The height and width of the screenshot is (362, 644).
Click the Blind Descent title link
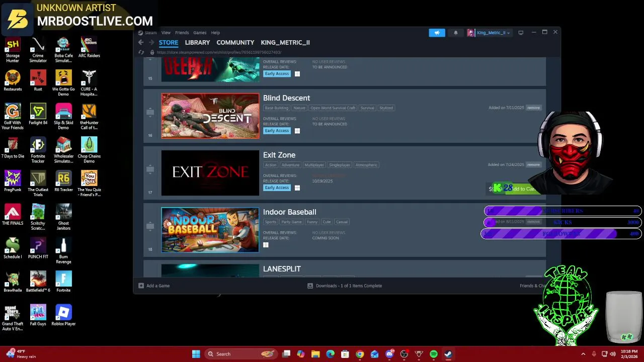point(286,98)
